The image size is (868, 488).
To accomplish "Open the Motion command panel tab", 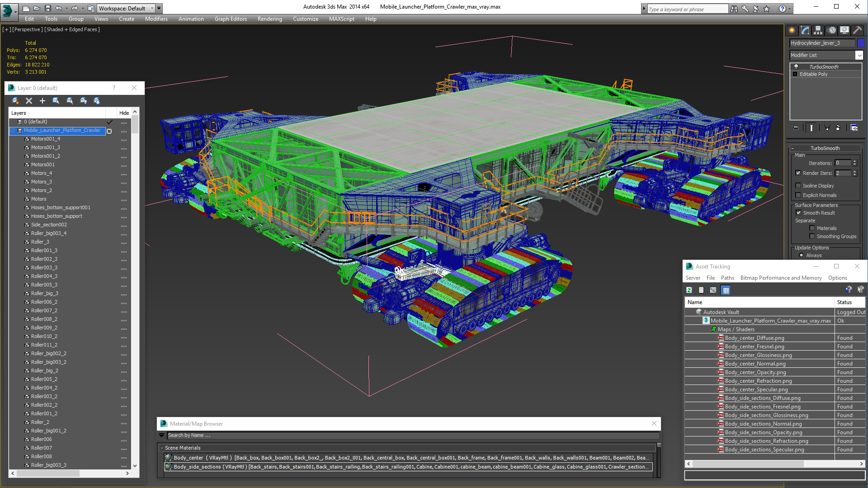I will point(831,30).
